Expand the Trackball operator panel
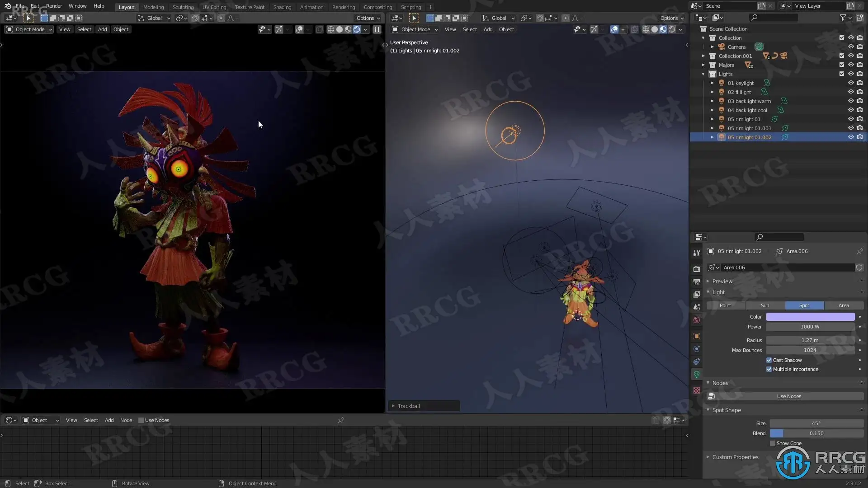This screenshot has height=488, width=868. pos(424,406)
